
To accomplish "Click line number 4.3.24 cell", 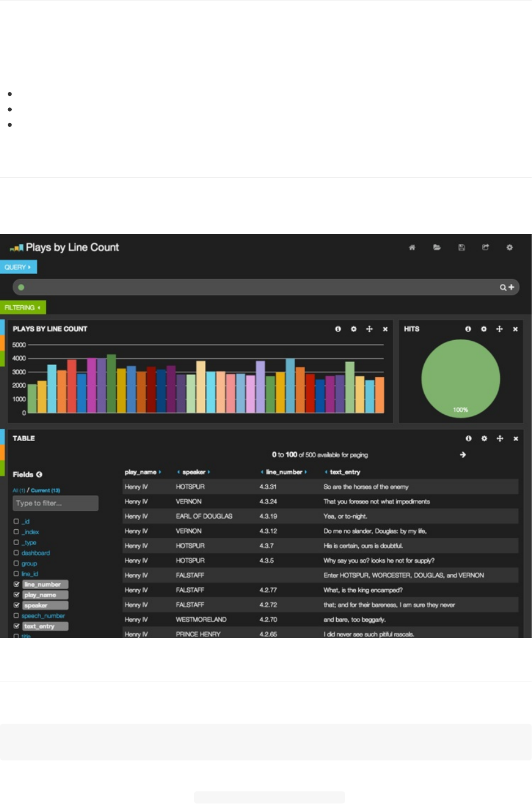I will click(268, 502).
